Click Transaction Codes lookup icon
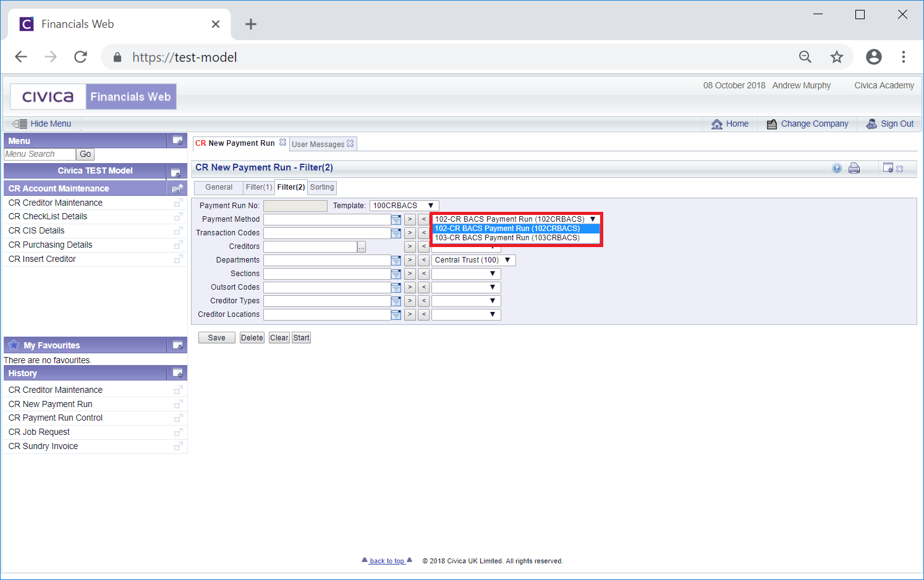 (396, 233)
